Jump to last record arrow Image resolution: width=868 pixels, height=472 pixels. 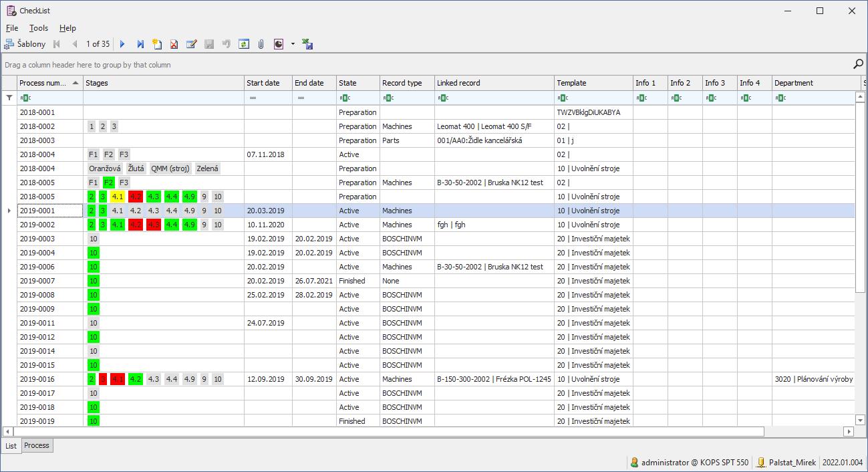(140, 44)
